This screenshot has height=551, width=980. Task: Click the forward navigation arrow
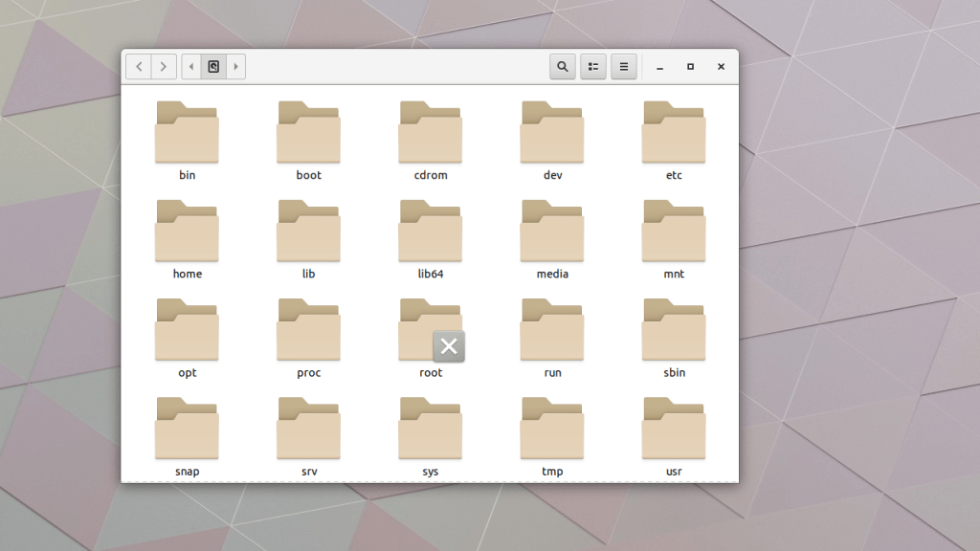[x=164, y=67]
